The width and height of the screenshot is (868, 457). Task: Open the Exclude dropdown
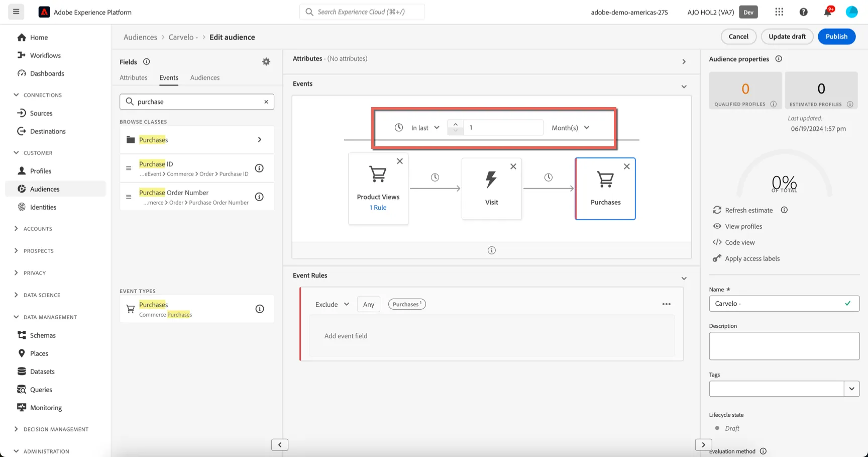click(332, 305)
